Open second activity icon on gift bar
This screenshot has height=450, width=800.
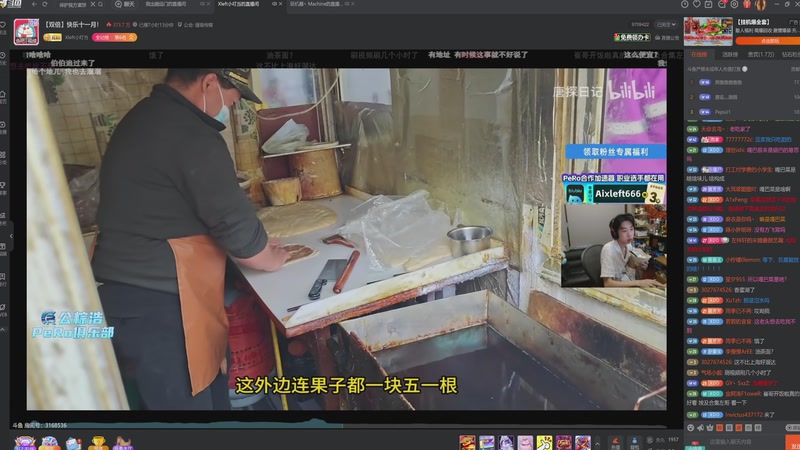[x=49, y=443]
